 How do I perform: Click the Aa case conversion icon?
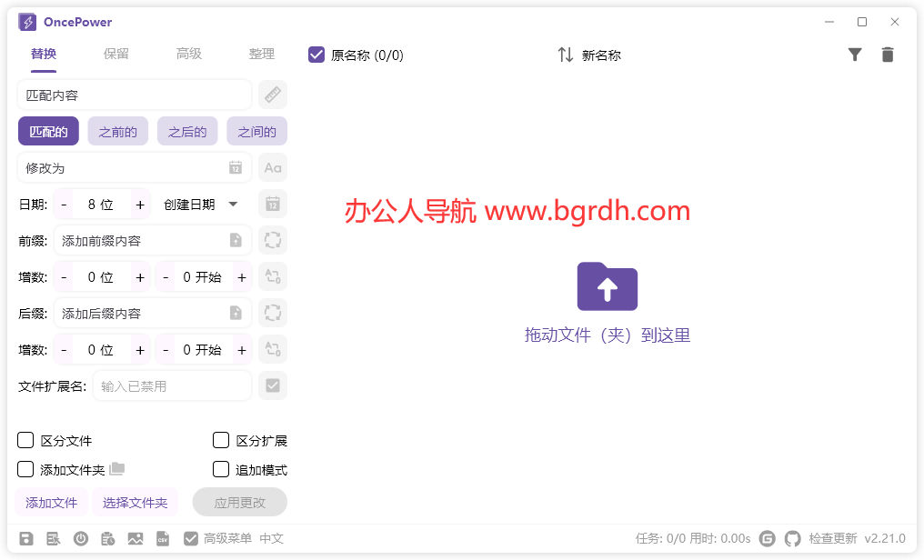(x=272, y=167)
